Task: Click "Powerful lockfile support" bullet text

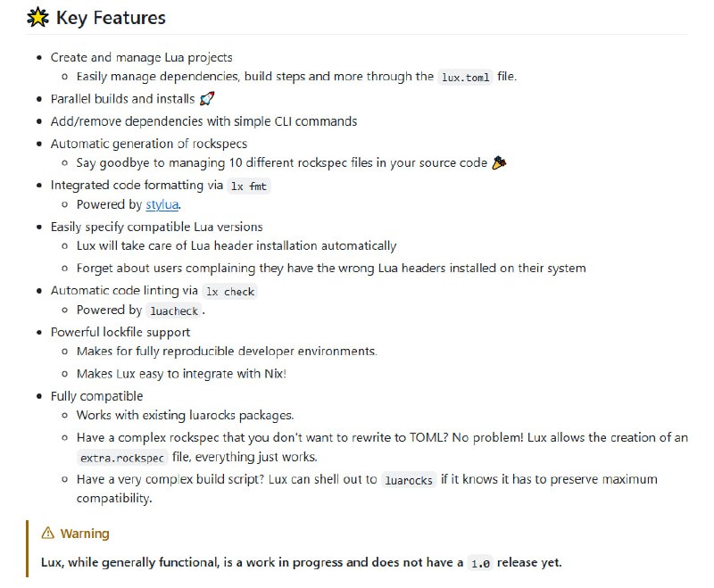Action: tap(120, 332)
